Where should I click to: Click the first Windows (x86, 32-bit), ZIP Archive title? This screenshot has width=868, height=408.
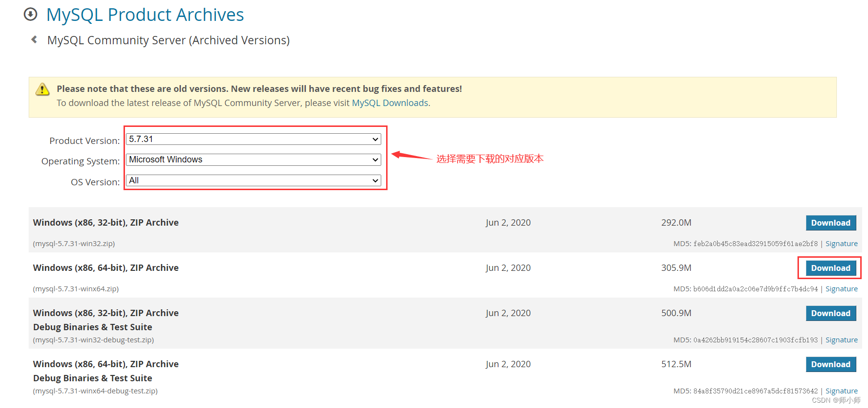point(106,223)
